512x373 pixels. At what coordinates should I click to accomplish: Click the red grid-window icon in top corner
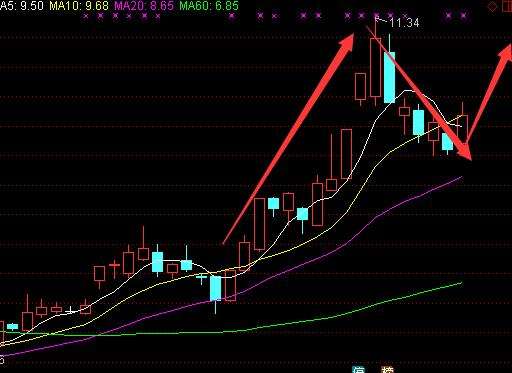click(507, 7)
